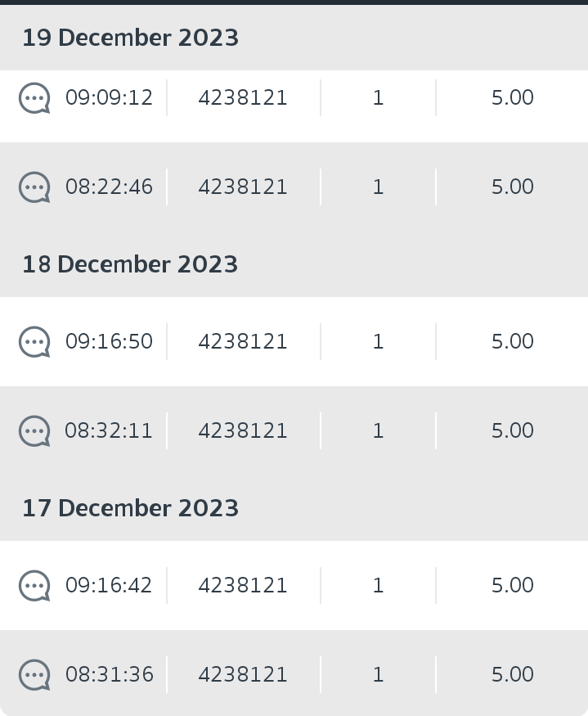Click the message icon beside 08:22:46
The image size is (588, 716).
pos(34,187)
